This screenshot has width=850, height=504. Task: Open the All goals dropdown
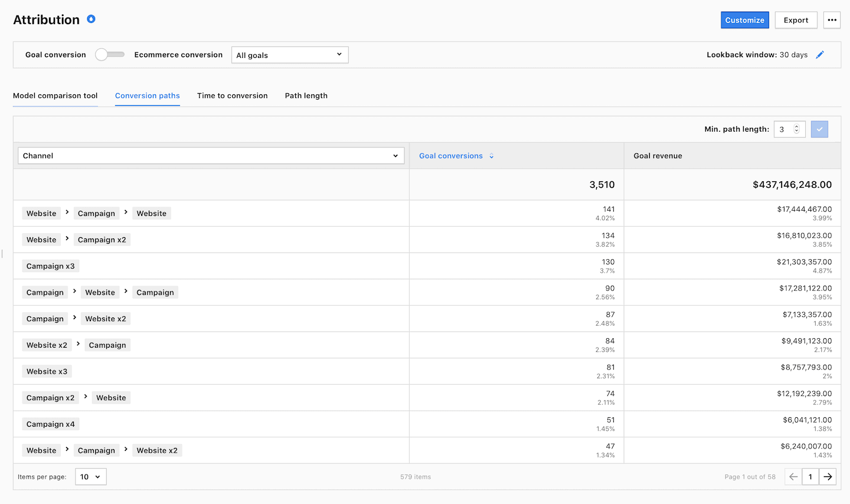(x=289, y=55)
